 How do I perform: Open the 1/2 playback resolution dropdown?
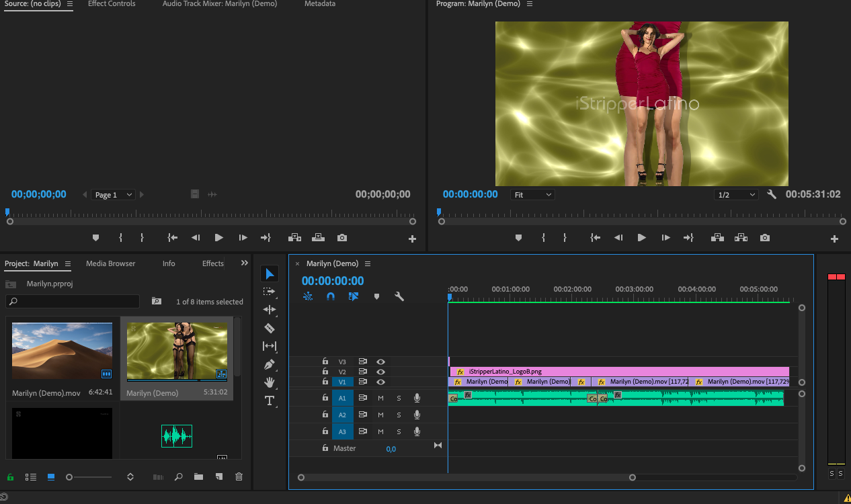(x=735, y=195)
